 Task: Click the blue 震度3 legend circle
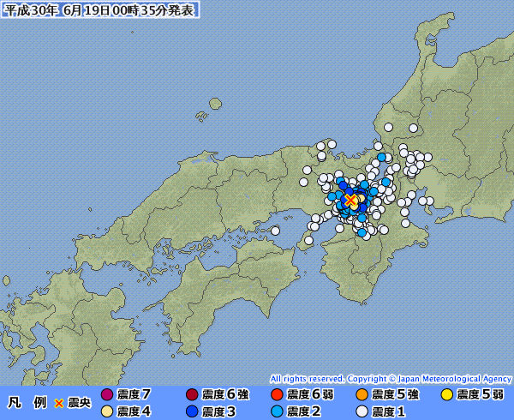[x=192, y=411]
